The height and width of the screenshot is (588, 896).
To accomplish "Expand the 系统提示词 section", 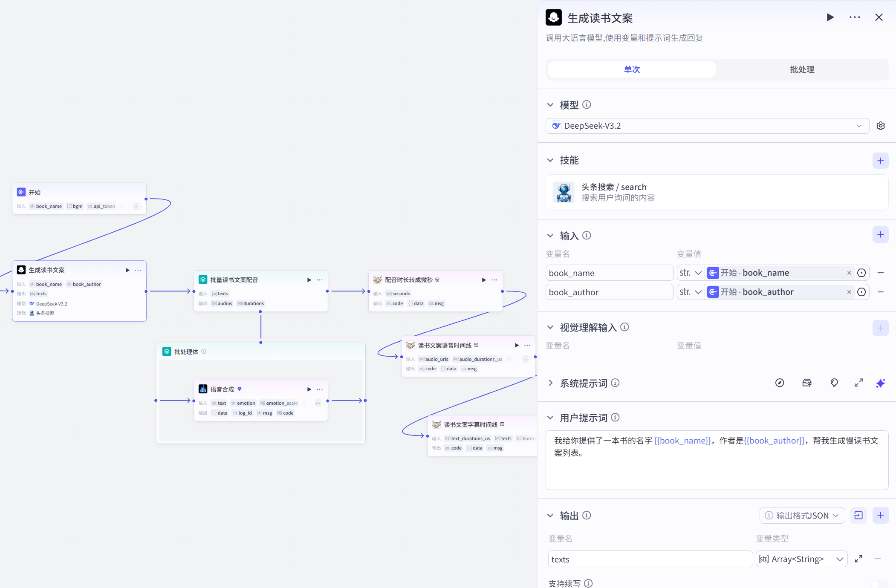I will (550, 383).
